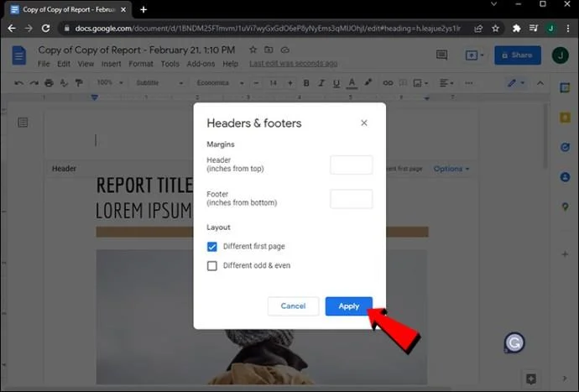Image resolution: width=579 pixels, height=392 pixels.
Task: Bookmark this page with the star
Action: point(496,28)
